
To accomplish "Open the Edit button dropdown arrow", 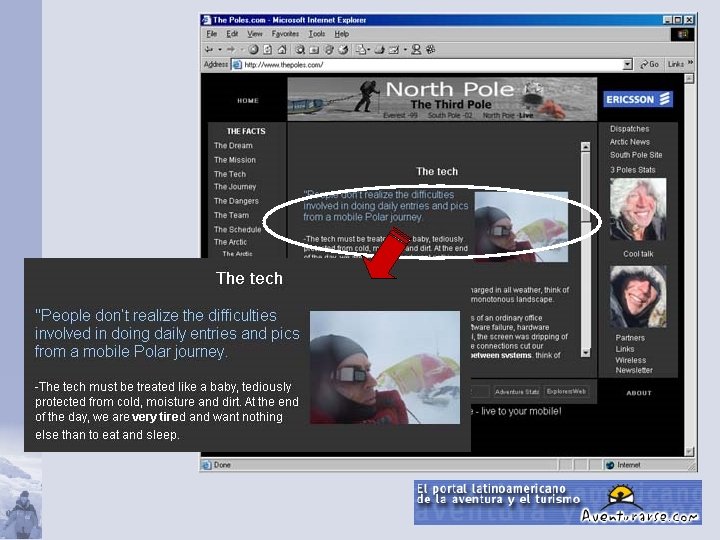I will pyautogui.click(x=405, y=50).
